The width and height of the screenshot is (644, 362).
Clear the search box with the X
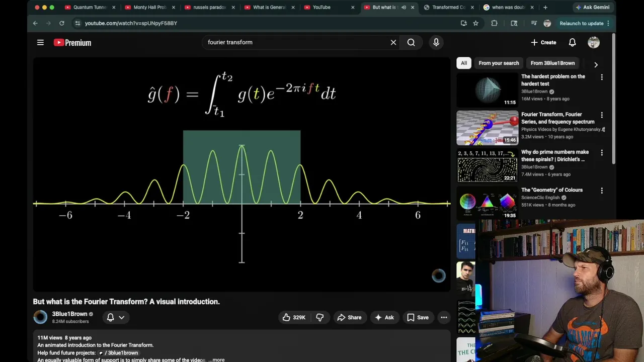click(x=393, y=43)
